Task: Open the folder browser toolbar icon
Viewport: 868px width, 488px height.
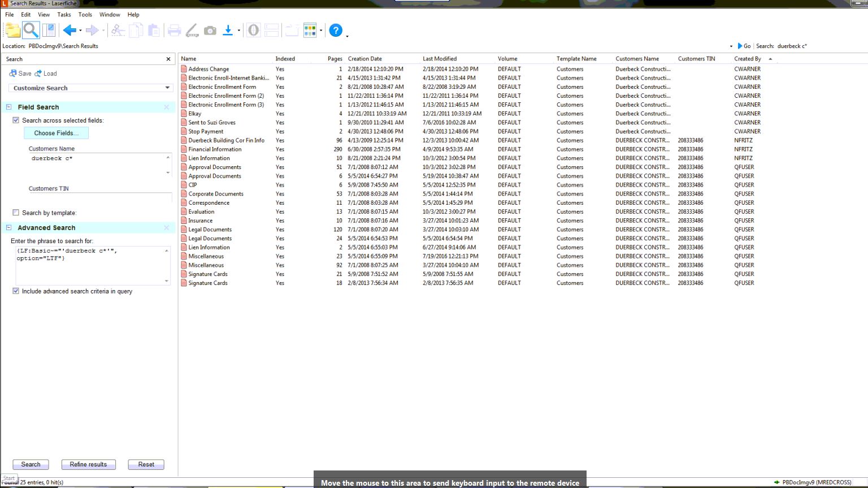Action: coord(12,31)
